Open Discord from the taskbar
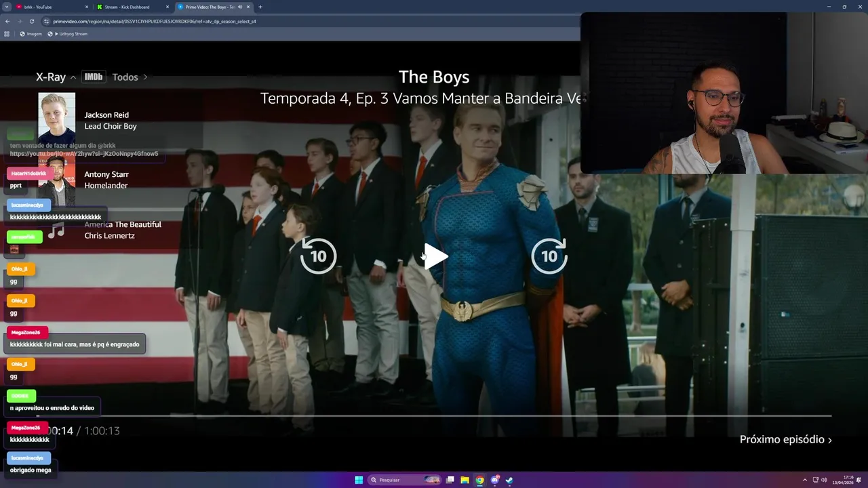The width and height of the screenshot is (868, 488). (x=494, y=480)
